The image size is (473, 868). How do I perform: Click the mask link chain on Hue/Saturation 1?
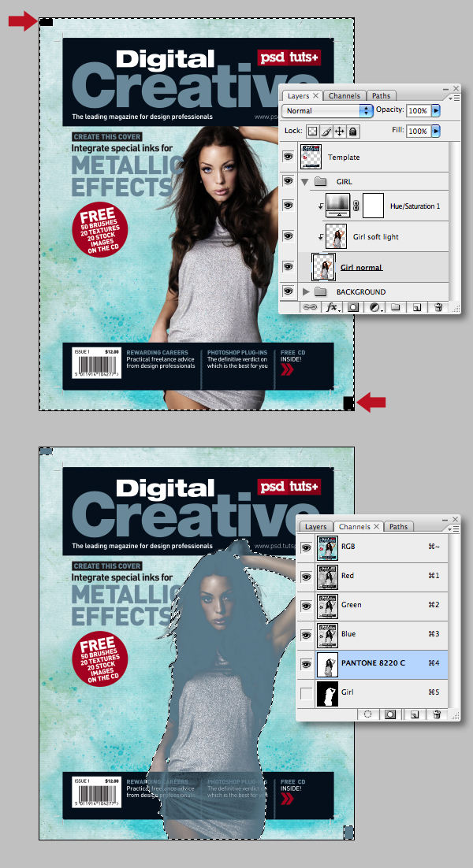[x=356, y=206]
